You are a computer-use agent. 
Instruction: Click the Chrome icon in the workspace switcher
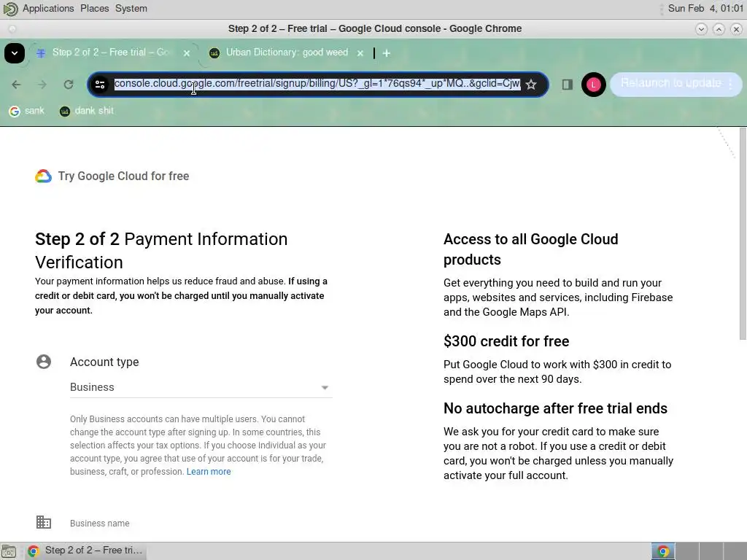[663, 551]
